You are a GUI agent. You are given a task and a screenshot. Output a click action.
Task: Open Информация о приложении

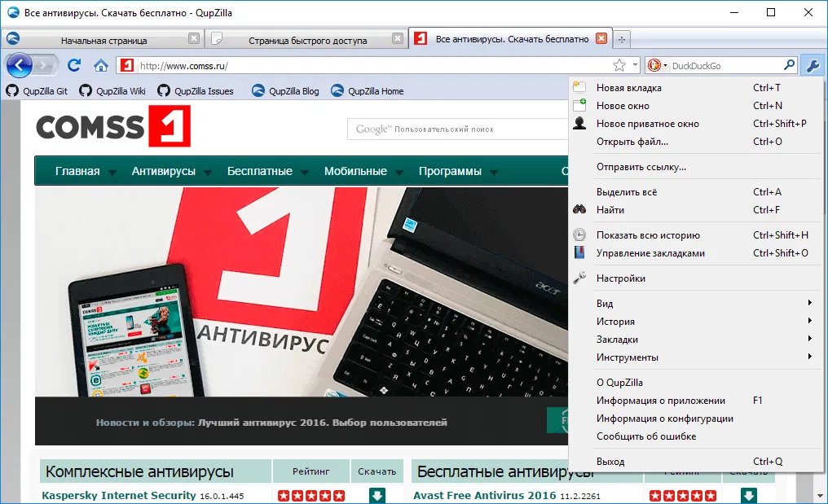(x=696, y=401)
